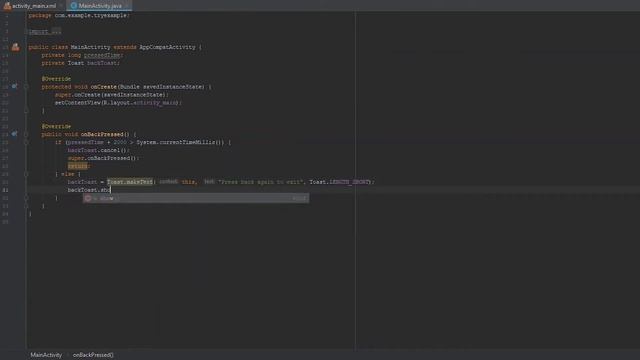Viewport: 640px width, 360px height.
Task: Collapse the onCreate method using its fold marker
Action: tap(26, 87)
